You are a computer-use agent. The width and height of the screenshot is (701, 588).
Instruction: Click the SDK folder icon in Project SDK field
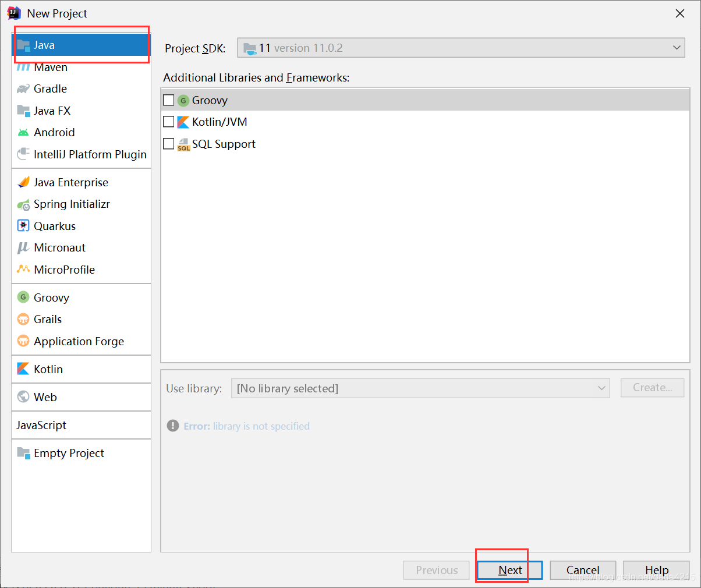click(x=250, y=48)
